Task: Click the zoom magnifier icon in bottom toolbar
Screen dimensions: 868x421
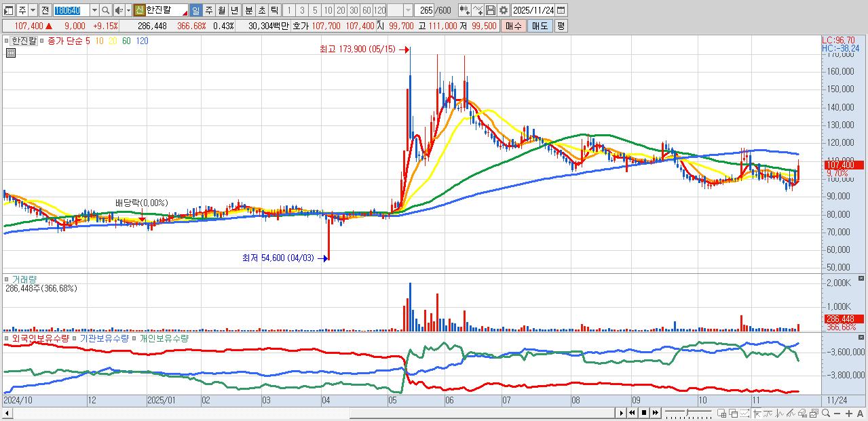Action: (826, 413)
